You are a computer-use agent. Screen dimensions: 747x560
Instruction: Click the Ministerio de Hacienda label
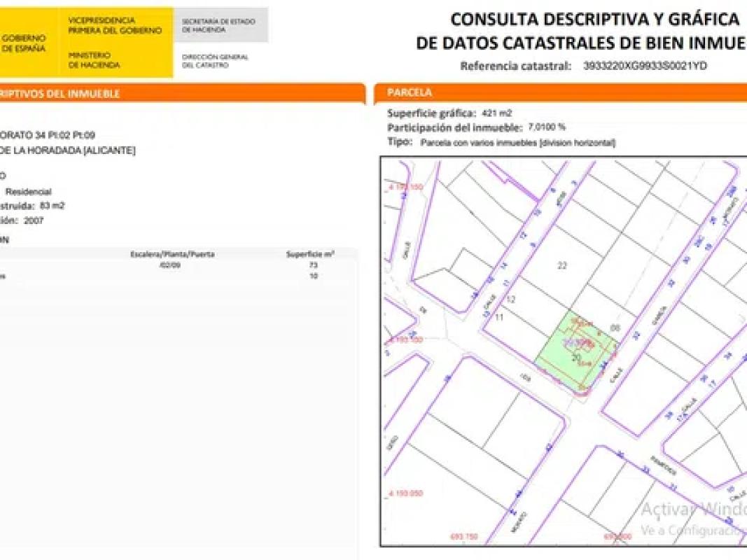(x=95, y=59)
